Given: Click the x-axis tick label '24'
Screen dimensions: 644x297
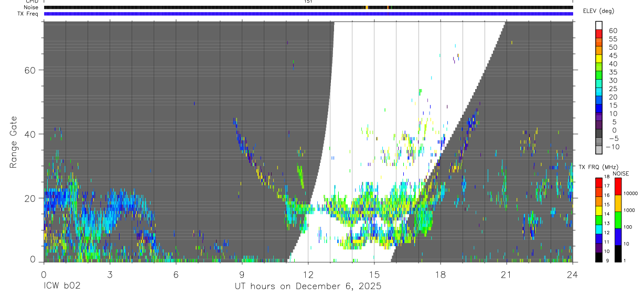Looking at the screenshot, I should (573, 274).
